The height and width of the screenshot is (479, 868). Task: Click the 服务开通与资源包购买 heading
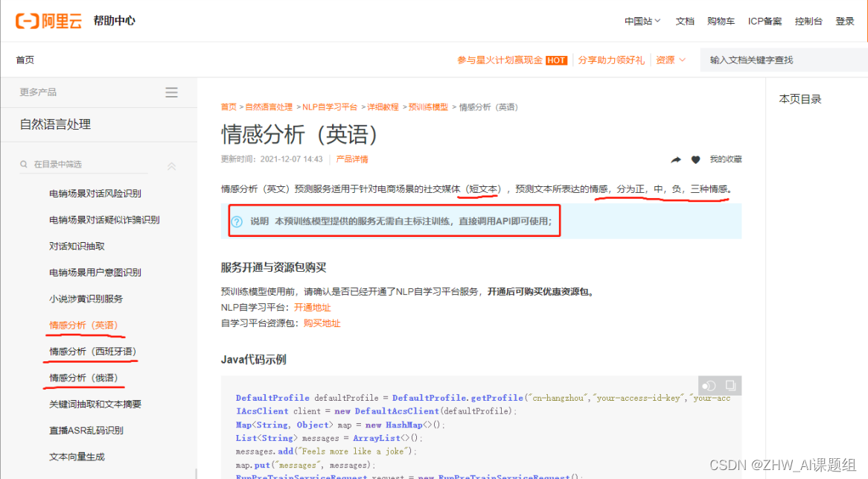point(273,267)
